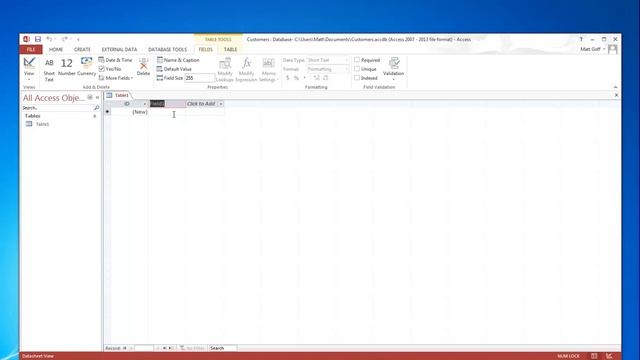Set the Default Value property
The height and width of the screenshot is (360, 640).
174,69
